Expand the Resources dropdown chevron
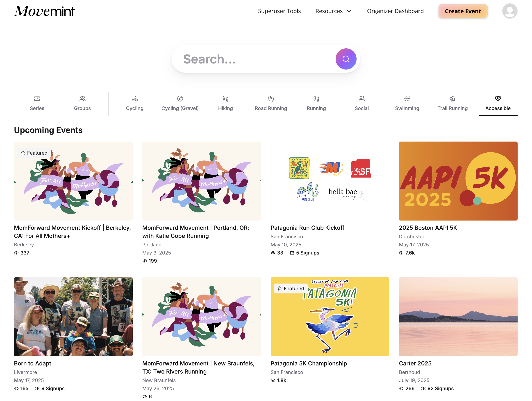This screenshot has height=401, width=532. coord(349,11)
